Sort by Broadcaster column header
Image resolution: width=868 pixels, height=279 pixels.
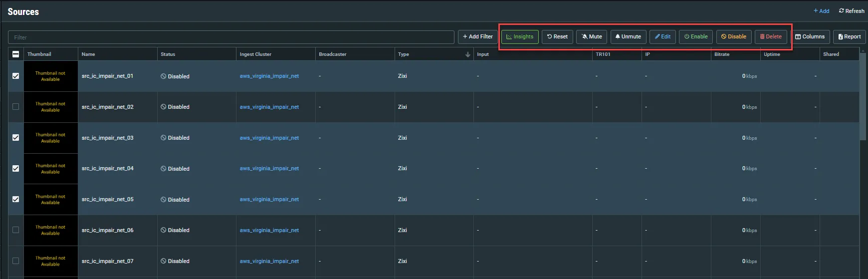click(x=355, y=54)
